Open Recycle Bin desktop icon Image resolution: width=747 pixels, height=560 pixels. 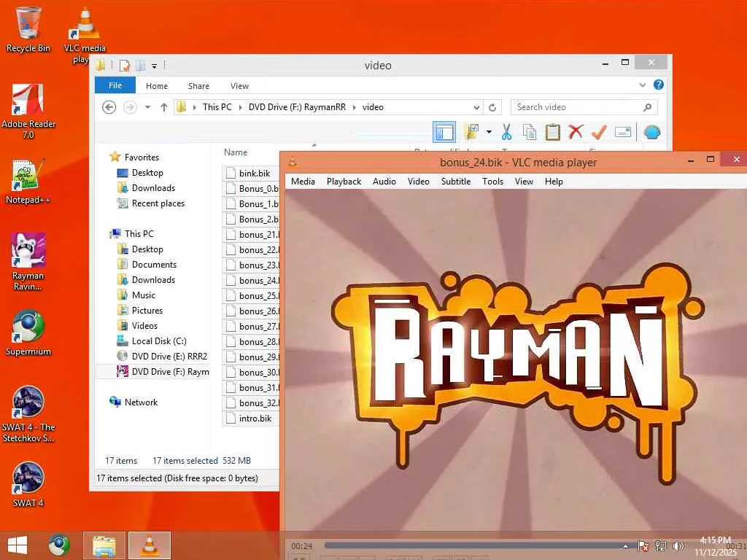point(28,28)
